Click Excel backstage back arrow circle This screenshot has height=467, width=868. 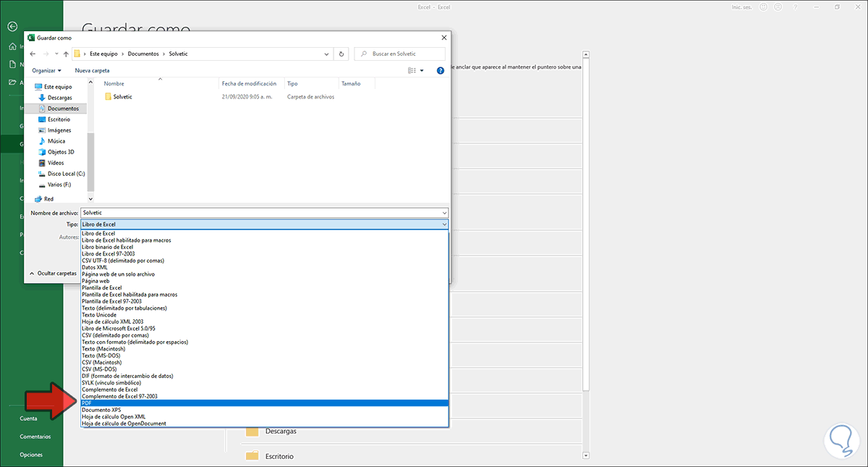tap(12, 26)
